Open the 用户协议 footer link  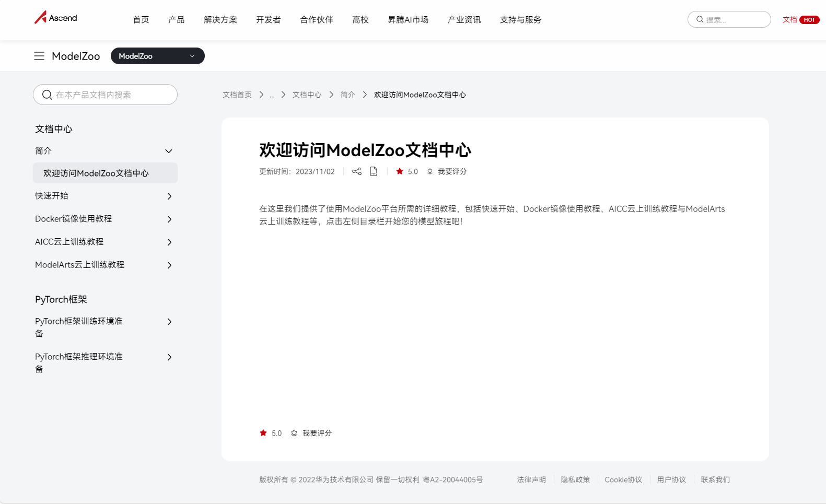coord(671,479)
